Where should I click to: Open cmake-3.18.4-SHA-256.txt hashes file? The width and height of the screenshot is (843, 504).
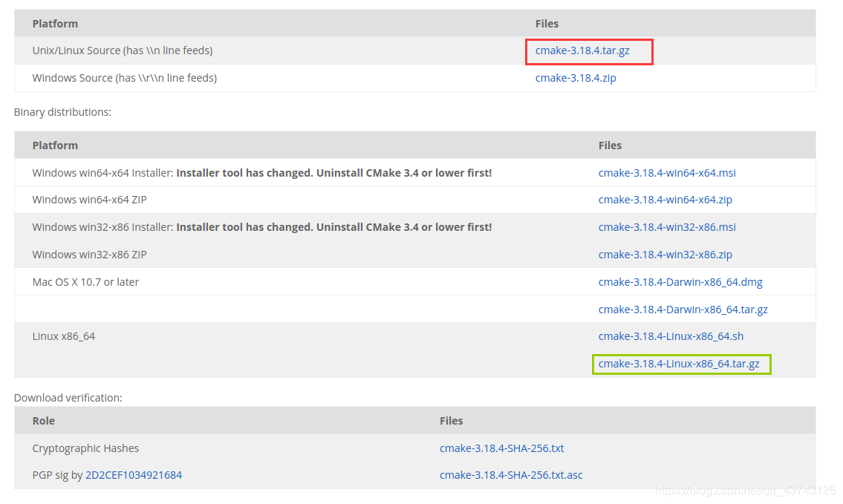click(x=502, y=448)
